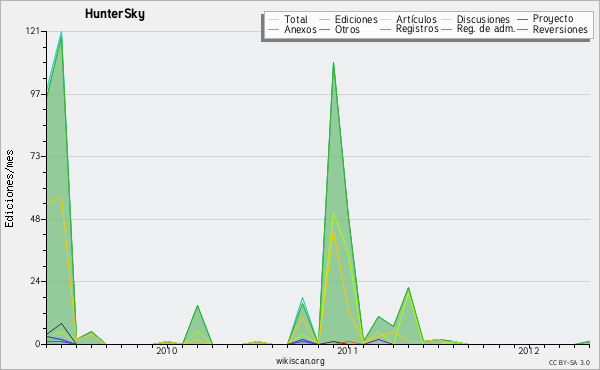
Task: Click the blue Registros line swatch
Action: [x=386, y=29]
